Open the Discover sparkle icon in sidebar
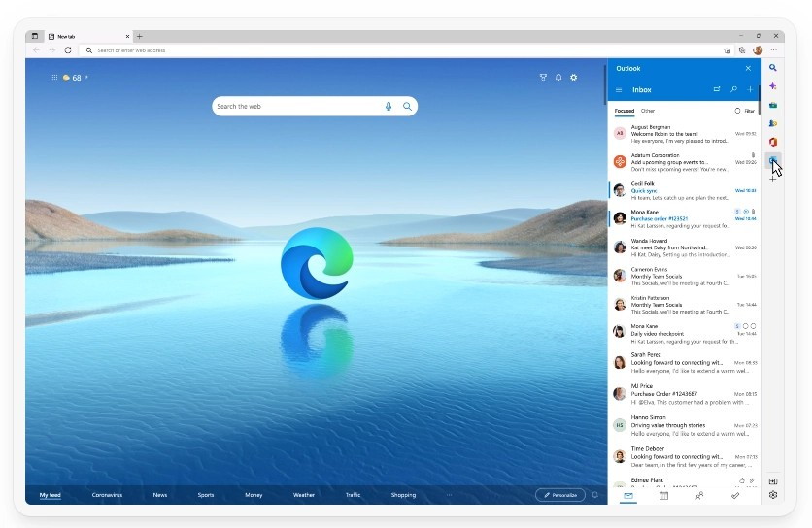Viewport: 812px width, 528px height. (x=773, y=86)
